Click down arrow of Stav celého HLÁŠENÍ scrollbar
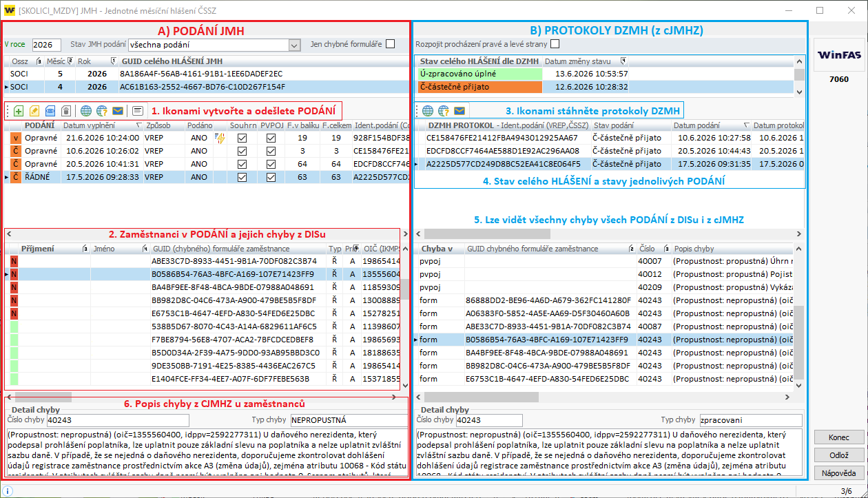 [x=798, y=92]
